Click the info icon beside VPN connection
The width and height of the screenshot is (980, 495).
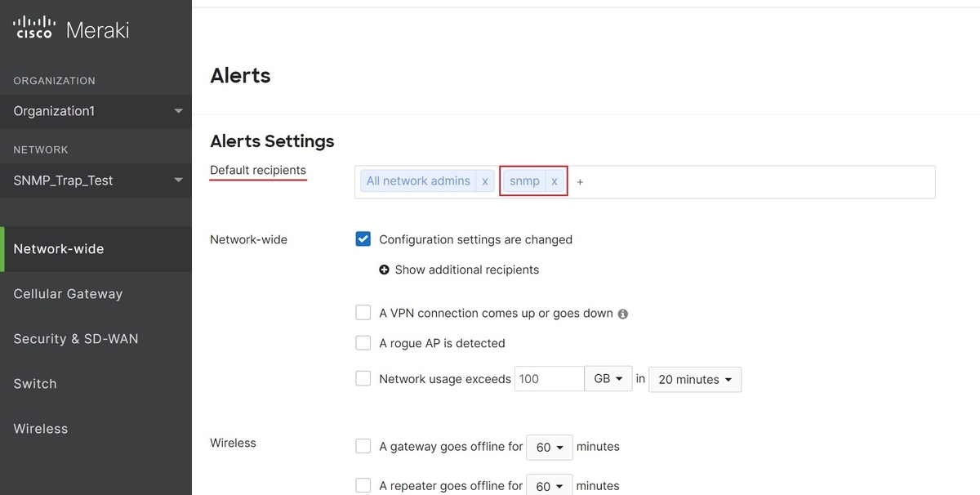[623, 314]
